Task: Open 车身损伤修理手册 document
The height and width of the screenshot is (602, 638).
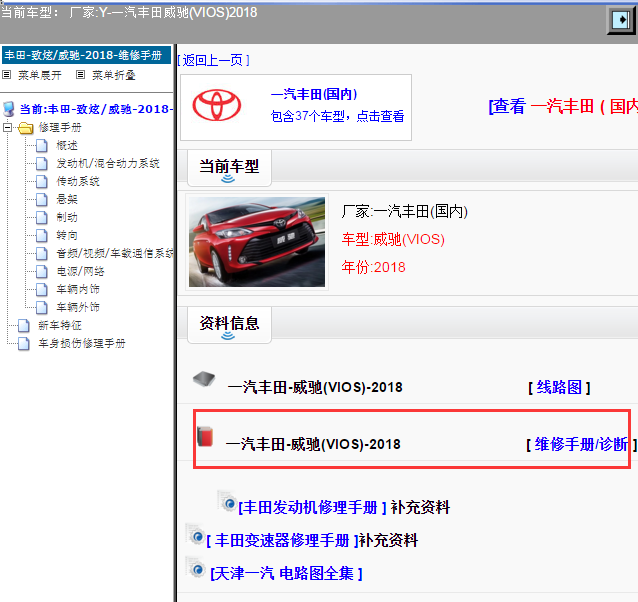Action: pos(82,343)
